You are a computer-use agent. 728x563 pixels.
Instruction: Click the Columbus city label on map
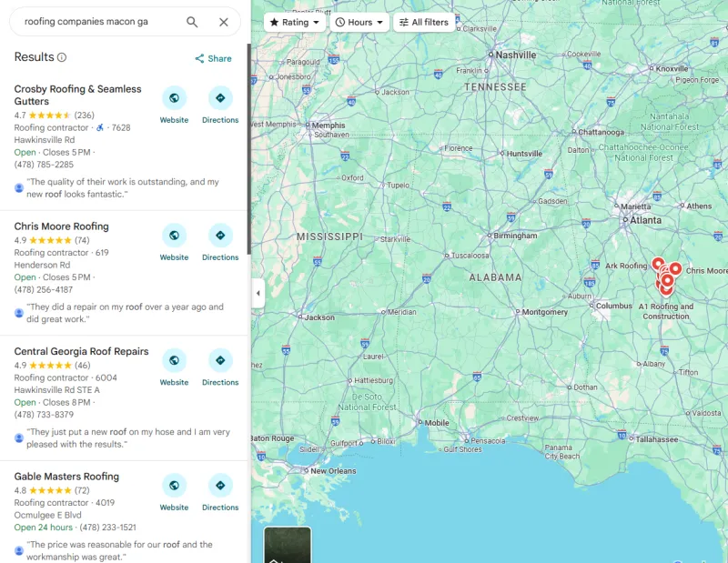(613, 306)
